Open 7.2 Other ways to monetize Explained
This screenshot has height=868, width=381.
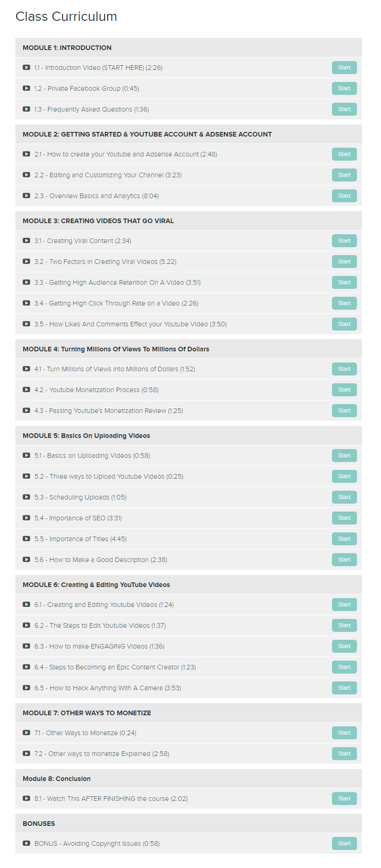[x=102, y=754]
